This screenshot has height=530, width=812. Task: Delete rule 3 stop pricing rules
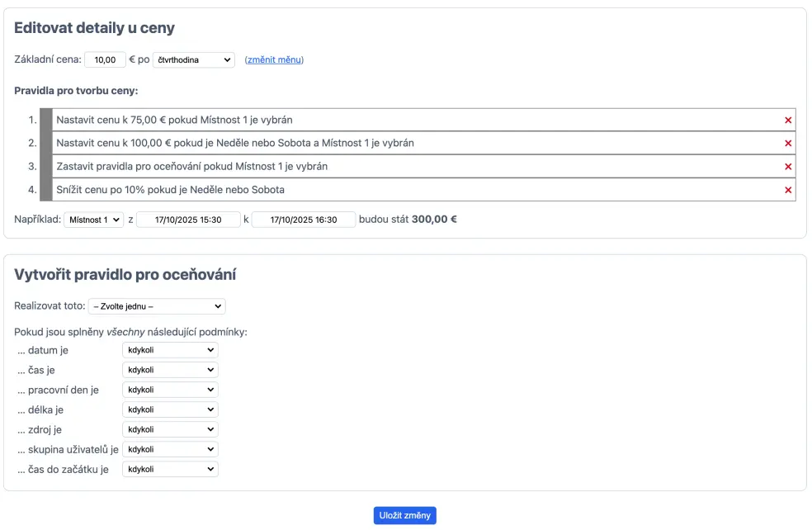[787, 167]
